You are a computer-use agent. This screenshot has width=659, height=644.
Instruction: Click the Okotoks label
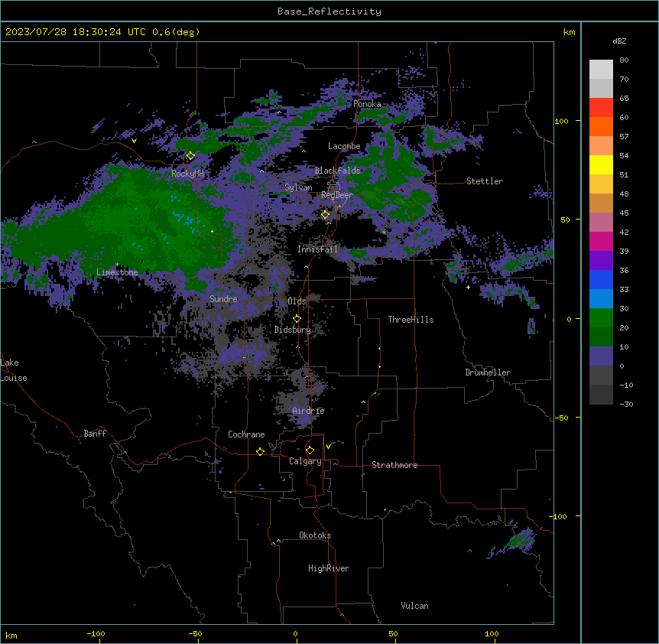click(x=315, y=535)
